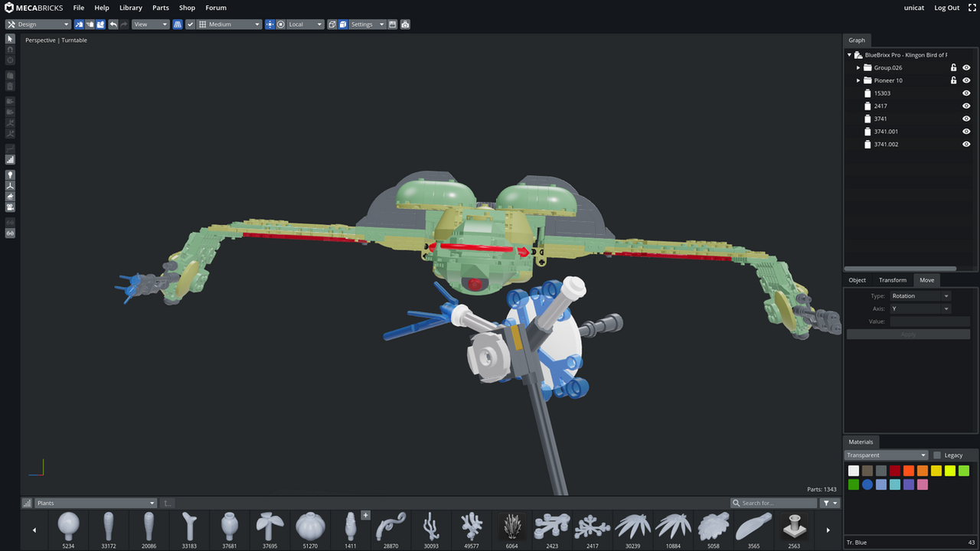Enable the Legacy materials checkbox
Screen dimensions: 980x551
click(x=937, y=455)
